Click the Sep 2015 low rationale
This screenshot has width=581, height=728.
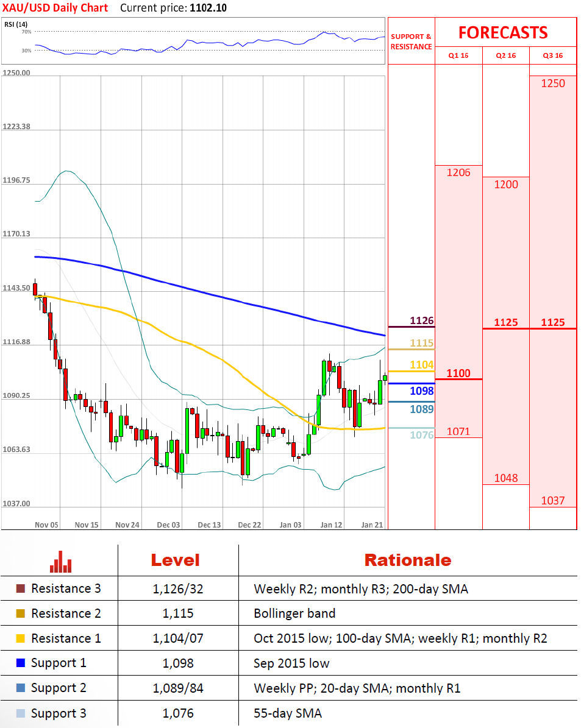(x=291, y=663)
